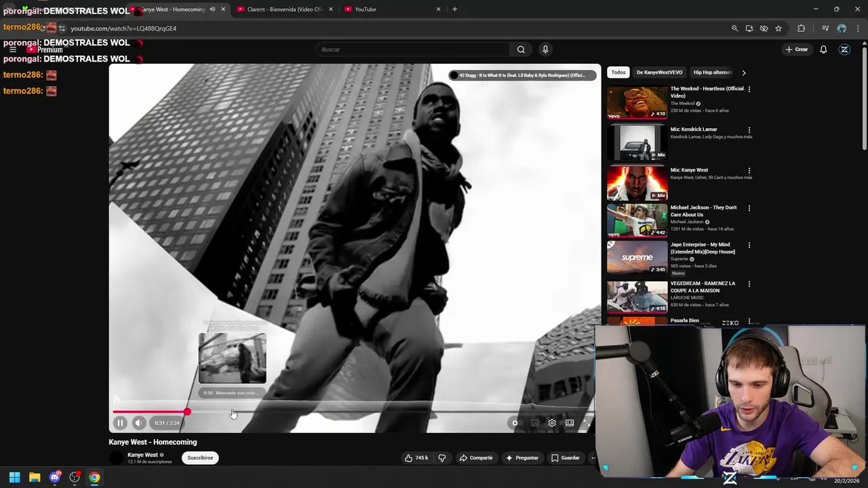Viewport: 868px width, 488px height.
Task: Switch to theater mode view
Action: pyautogui.click(x=570, y=423)
